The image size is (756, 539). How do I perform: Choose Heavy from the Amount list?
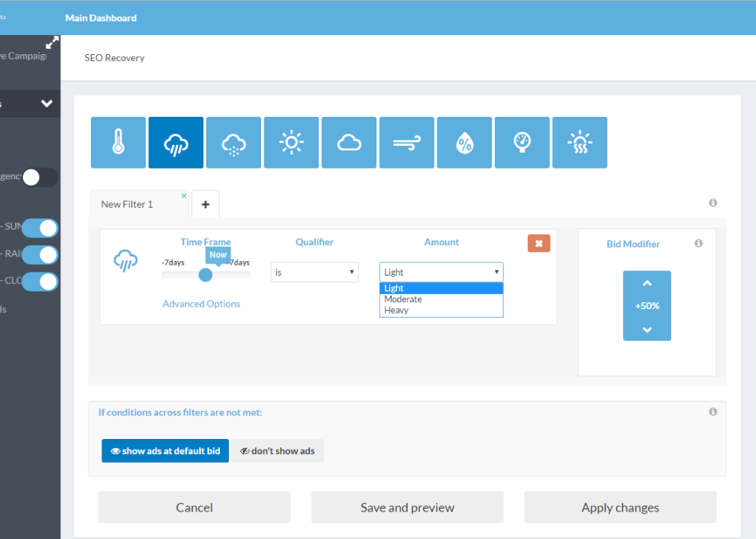[396, 311]
